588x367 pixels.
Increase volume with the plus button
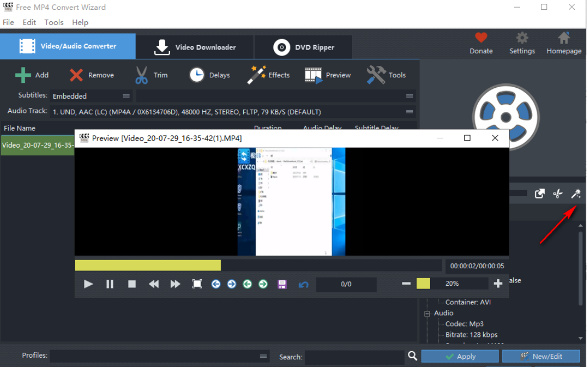point(498,284)
